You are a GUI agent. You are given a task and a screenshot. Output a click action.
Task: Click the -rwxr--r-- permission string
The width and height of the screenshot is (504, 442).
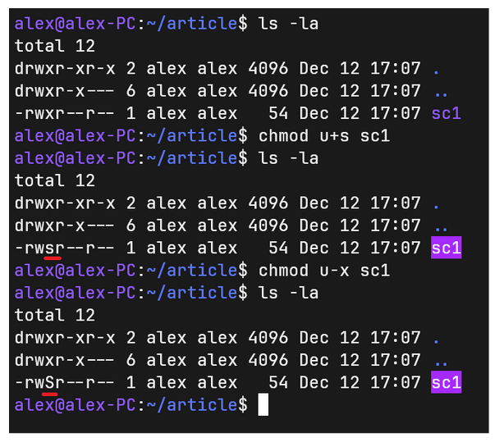64,113
